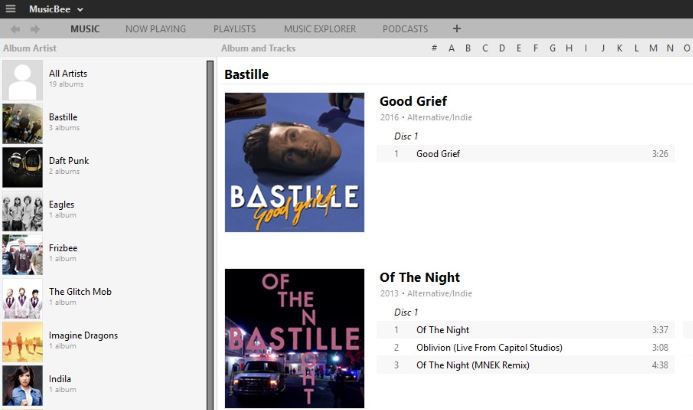Image resolution: width=693 pixels, height=410 pixels.
Task: Jump to letter H in alphabet bar
Action: pos(569,48)
